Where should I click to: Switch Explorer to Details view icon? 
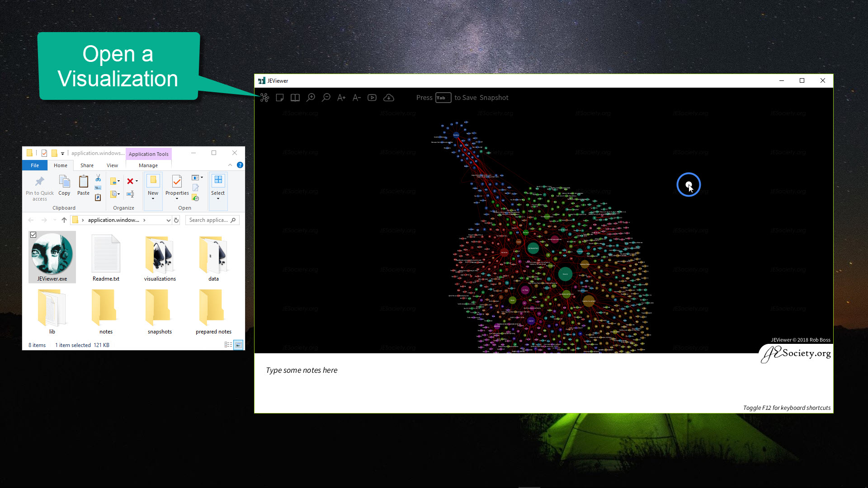pos(228,345)
